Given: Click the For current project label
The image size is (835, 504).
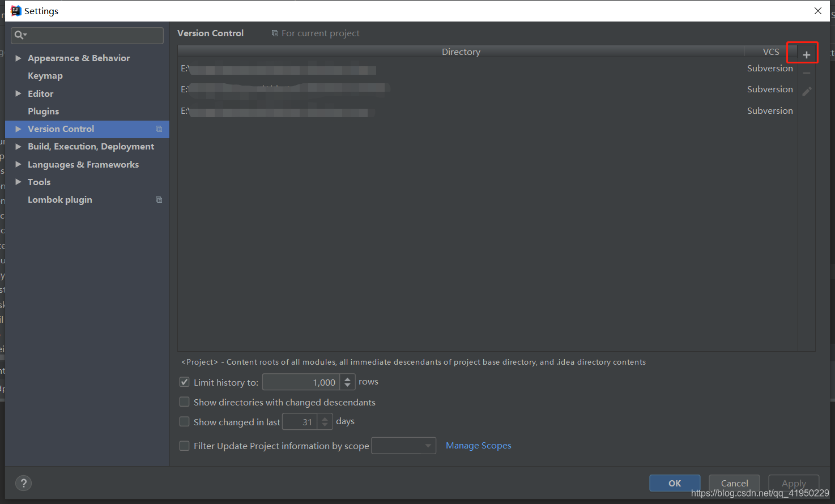Looking at the screenshot, I should coord(321,33).
